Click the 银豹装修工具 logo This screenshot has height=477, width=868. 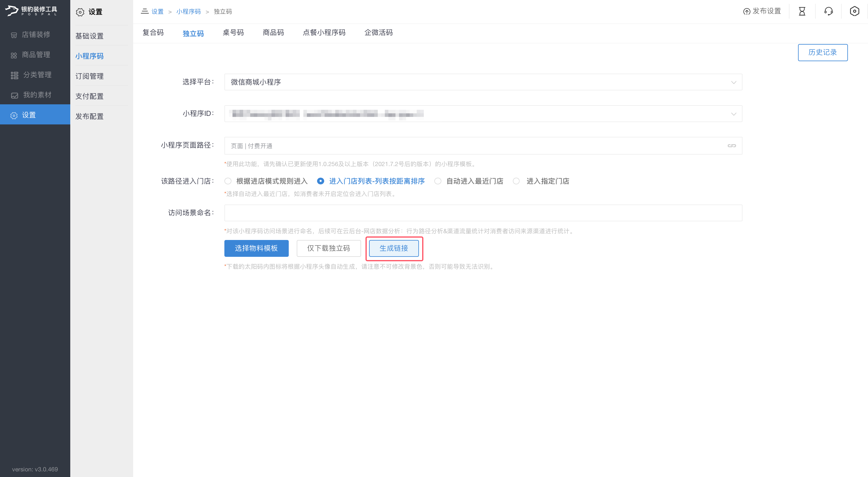point(31,11)
